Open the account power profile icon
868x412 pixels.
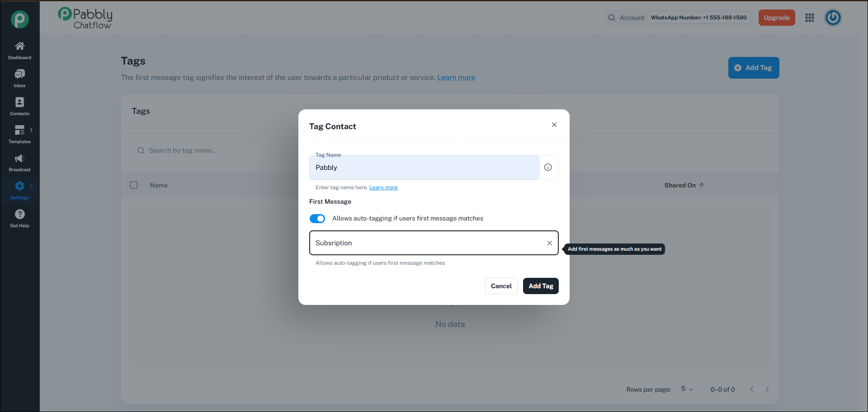(x=833, y=18)
